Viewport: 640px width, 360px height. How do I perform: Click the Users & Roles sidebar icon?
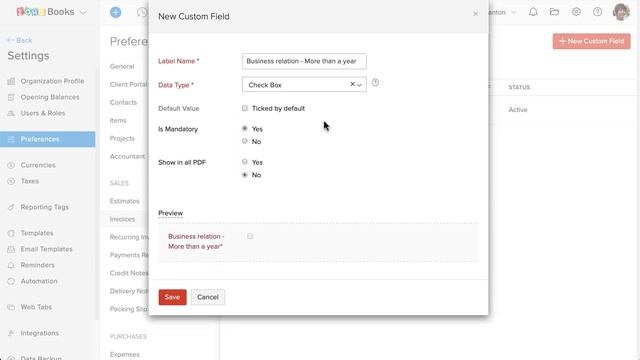tap(11, 113)
